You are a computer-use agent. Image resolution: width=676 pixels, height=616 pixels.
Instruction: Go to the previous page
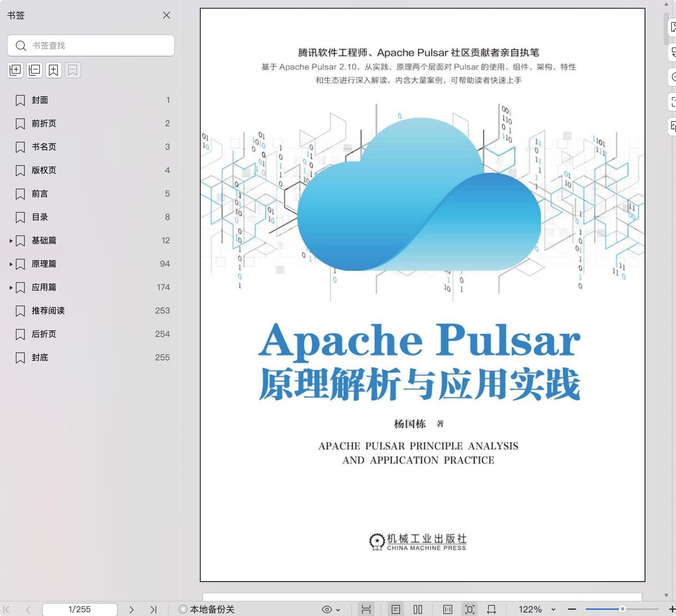(28, 609)
